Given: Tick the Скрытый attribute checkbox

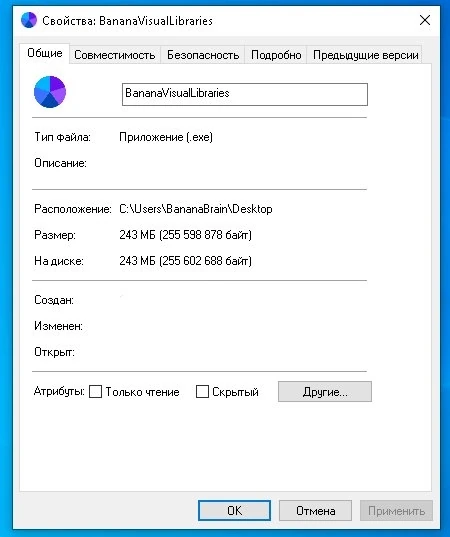Looking at the screenshot, I should click(x=202, y=391).
